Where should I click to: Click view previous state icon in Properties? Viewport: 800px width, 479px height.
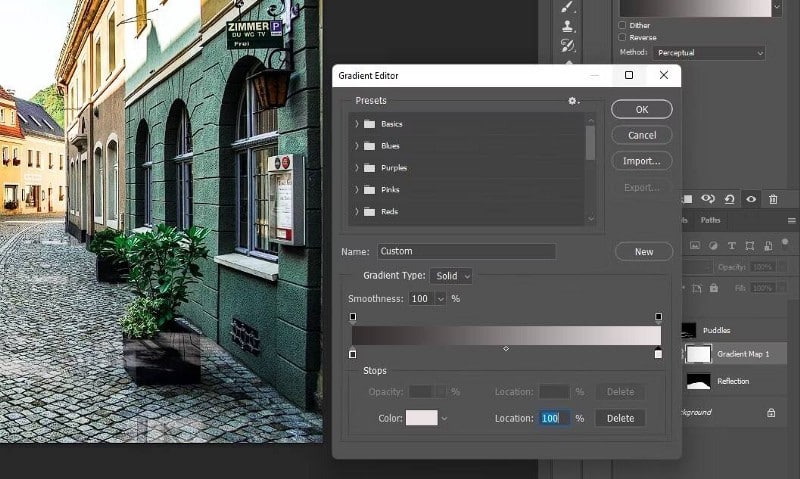point(708,199)
